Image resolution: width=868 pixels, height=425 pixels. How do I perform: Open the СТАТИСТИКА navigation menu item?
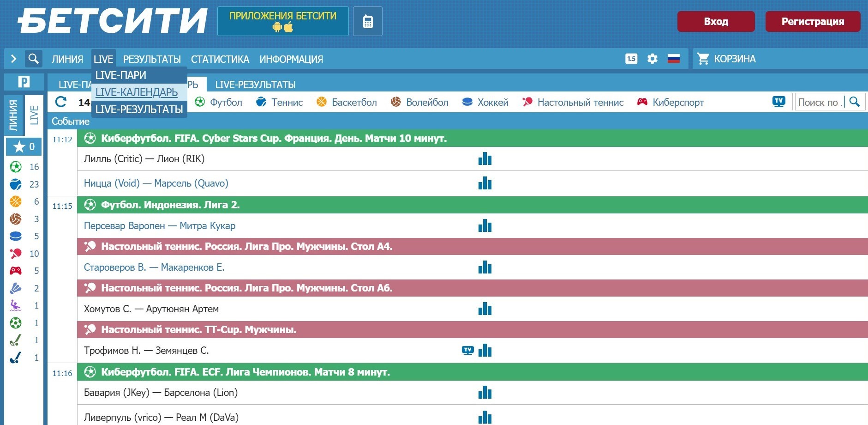point(220,59)
